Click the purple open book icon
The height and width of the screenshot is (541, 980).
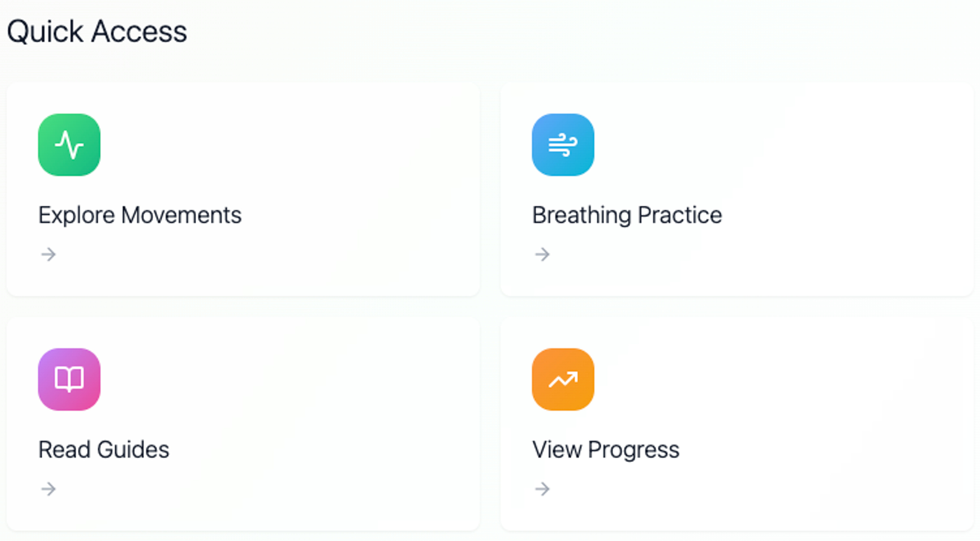(69, 379)
